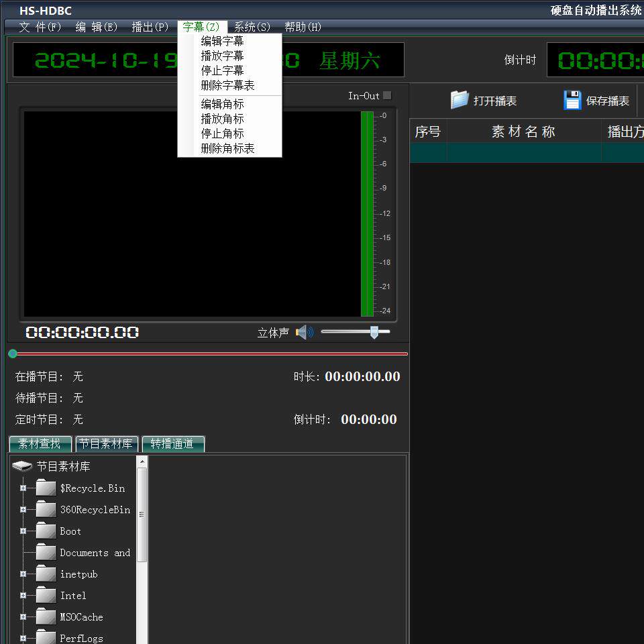Click the PerfLogs folder icon
The width and height of the screenshot is (644, 644).
point(46,638)
